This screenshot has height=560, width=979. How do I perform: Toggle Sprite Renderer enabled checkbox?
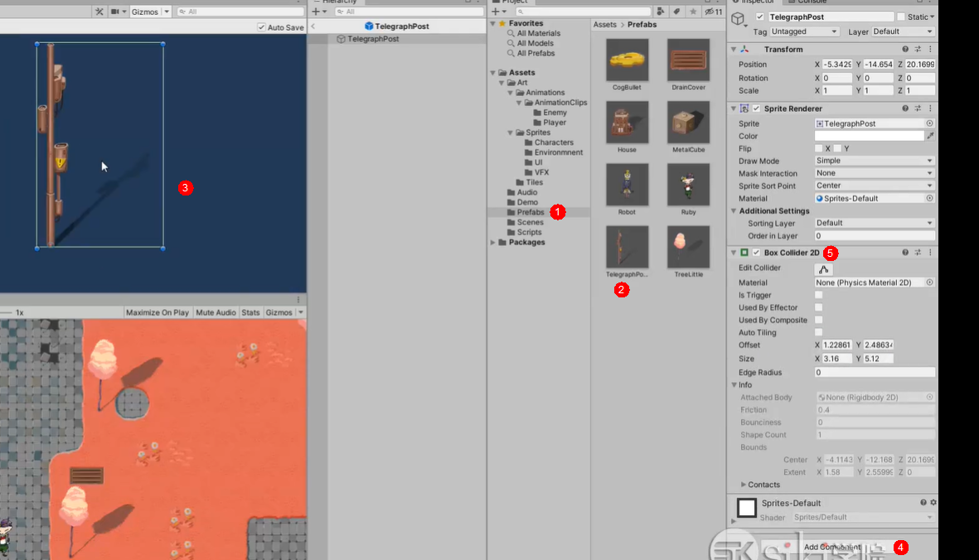[x=756, y=109]
